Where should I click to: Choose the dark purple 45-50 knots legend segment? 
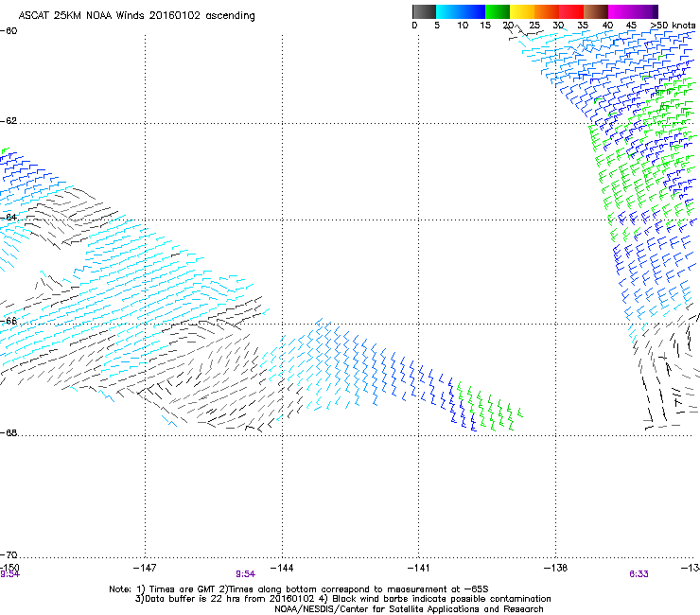(x=645, y=11)
